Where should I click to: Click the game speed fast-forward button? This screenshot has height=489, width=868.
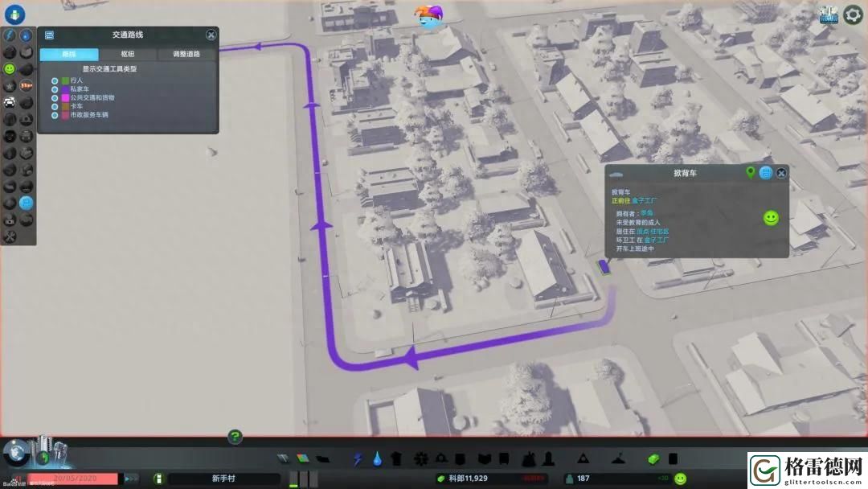pos(131,479)
